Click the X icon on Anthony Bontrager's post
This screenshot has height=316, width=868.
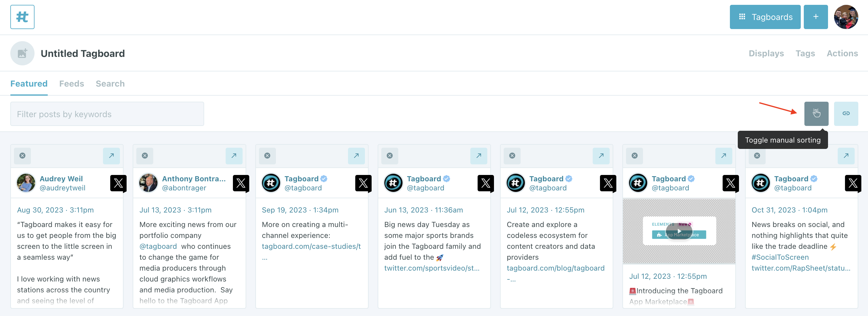241,183
